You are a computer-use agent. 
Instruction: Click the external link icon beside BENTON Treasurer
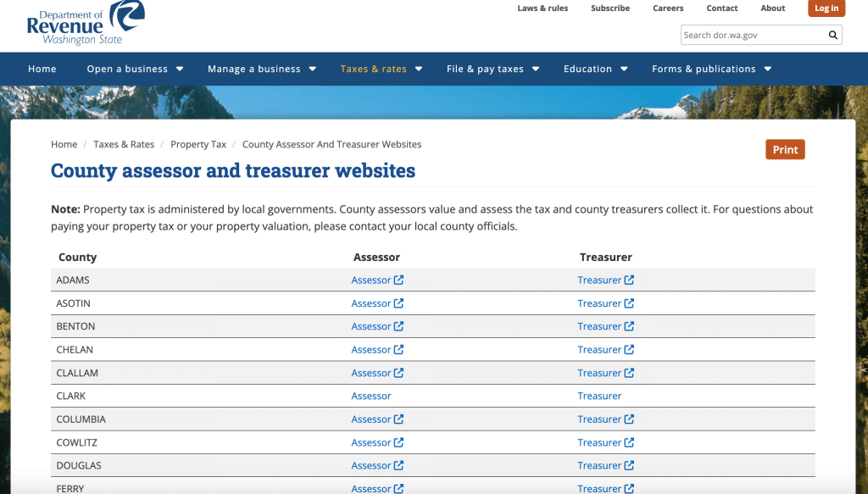point(629,326)
